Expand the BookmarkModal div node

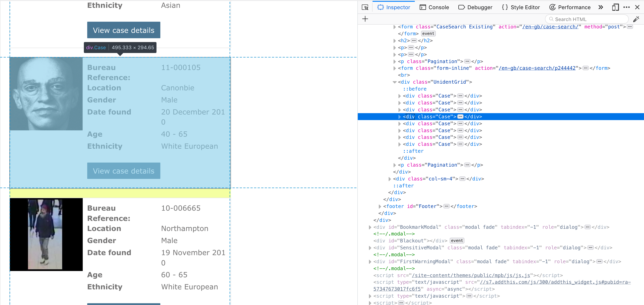(370, 227)
